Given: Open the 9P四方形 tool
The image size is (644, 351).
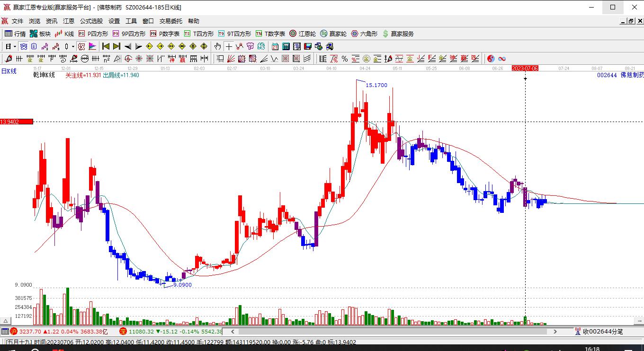Looking at the screenshot, I should 129,34.
